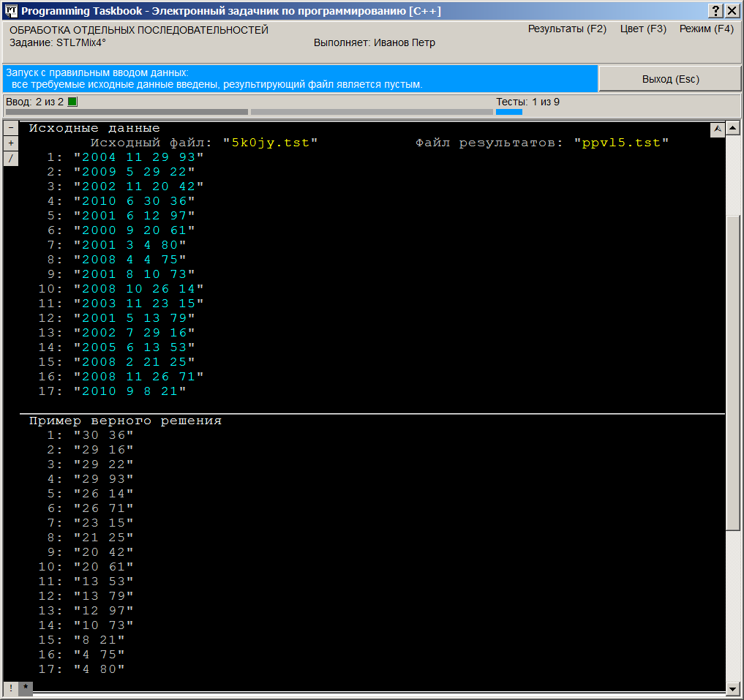Click the asterisk button at the bottom
The height and width of the screenshot is (700, 744).
tap(26, 688)
